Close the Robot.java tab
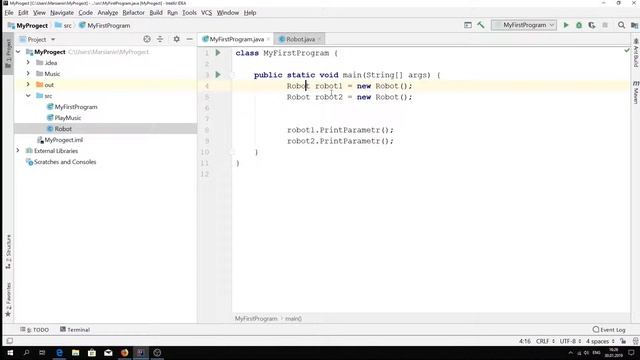 click(319, 39)
